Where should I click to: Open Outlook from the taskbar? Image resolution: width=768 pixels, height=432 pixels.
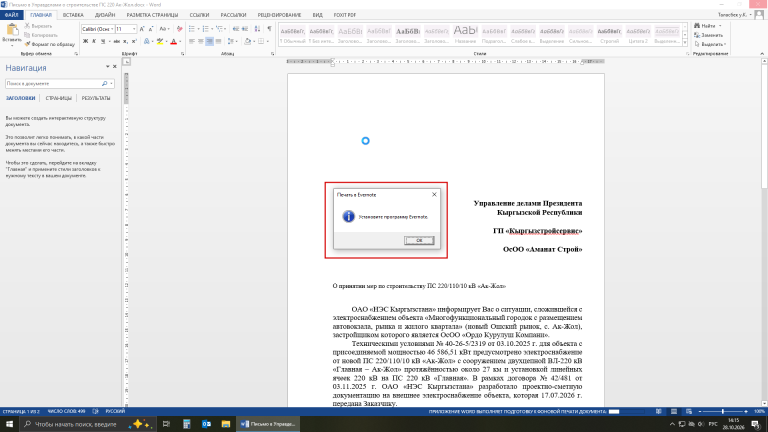pyautogui.click(x=206, y=424)
